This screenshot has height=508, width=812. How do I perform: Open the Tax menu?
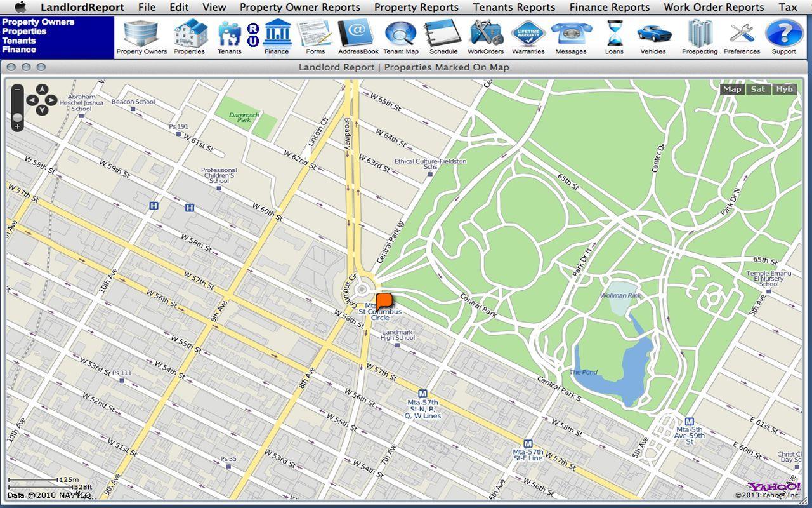click(x=788, y=7)
